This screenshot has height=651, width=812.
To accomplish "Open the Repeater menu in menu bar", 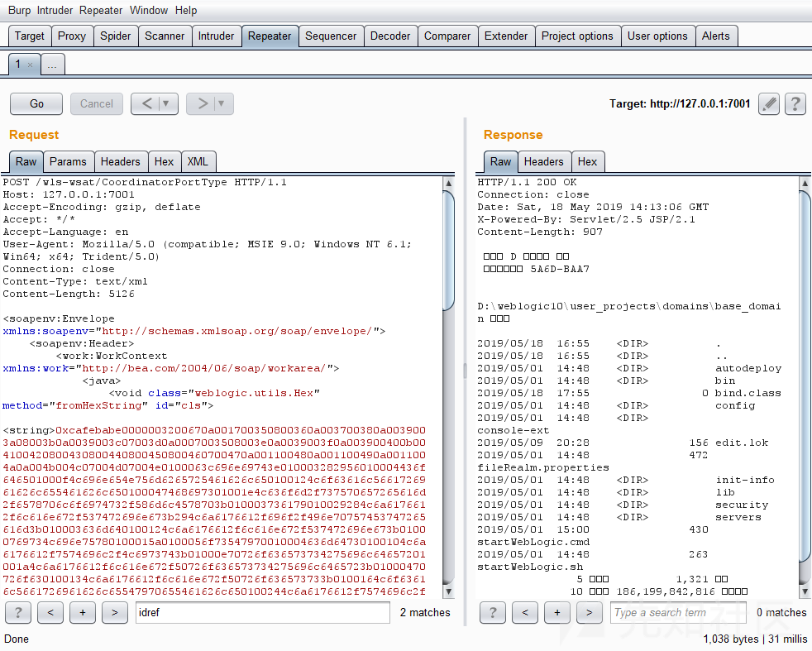I will pos(100,11).
